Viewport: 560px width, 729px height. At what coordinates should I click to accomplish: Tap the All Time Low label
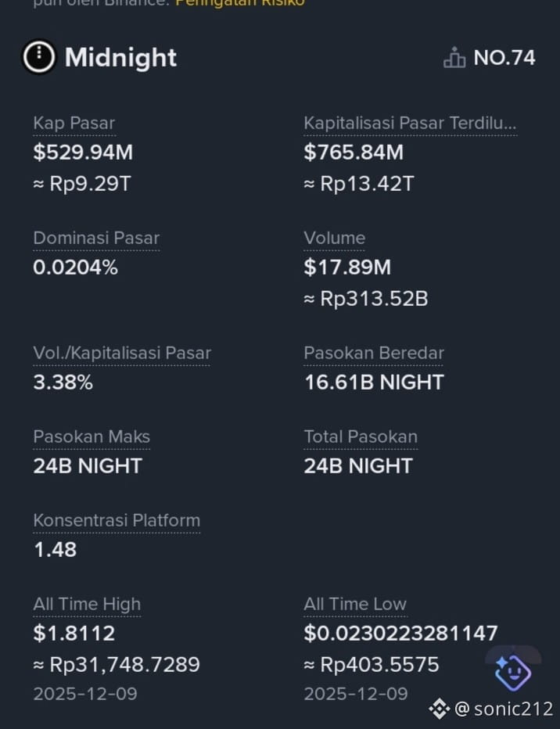point(355,604)
